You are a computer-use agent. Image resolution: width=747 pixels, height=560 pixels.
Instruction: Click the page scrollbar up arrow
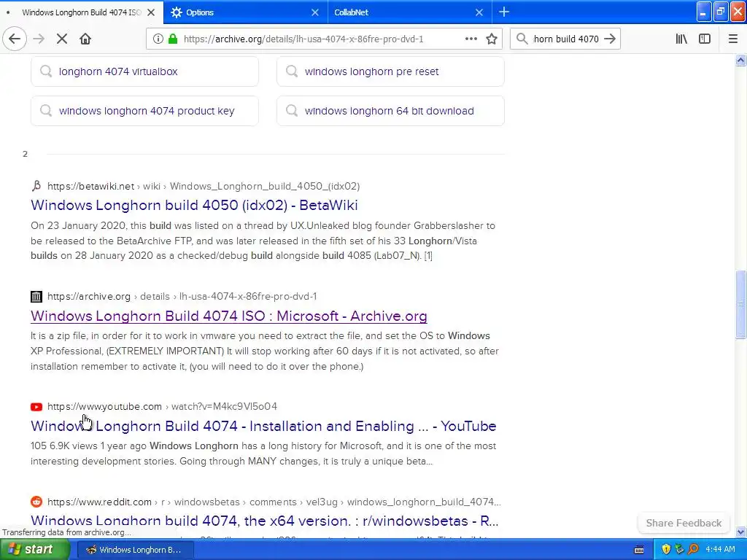click(x=740, y=60)
